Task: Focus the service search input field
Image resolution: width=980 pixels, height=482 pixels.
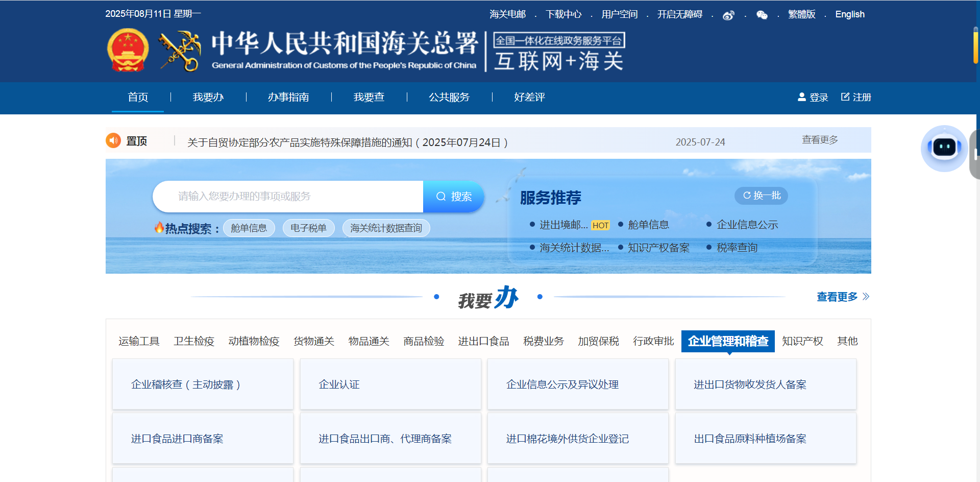Action: [x=288, y=197]
